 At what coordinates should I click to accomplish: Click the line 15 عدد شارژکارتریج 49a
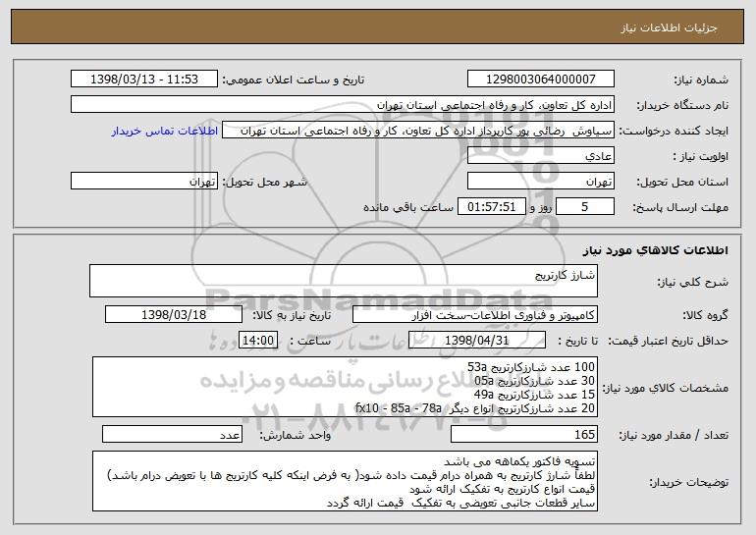[x=534, y=395]
